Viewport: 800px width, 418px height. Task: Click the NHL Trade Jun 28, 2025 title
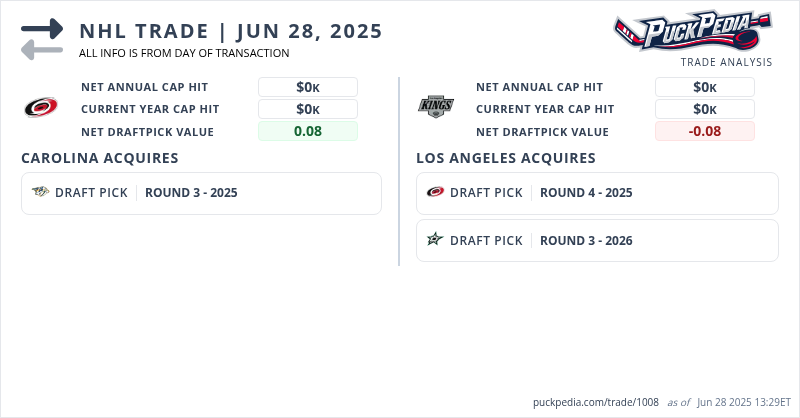231,31
